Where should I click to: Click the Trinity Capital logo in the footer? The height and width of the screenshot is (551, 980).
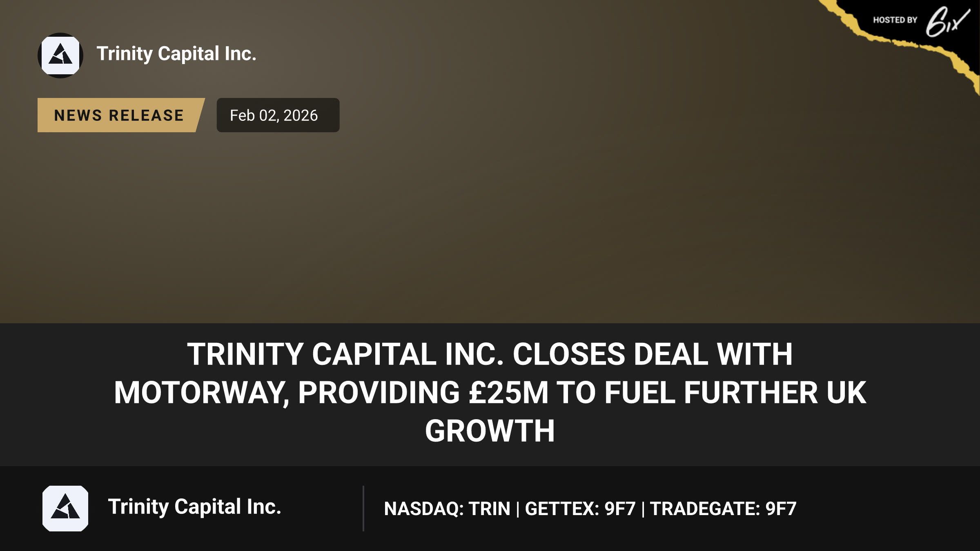65,508
